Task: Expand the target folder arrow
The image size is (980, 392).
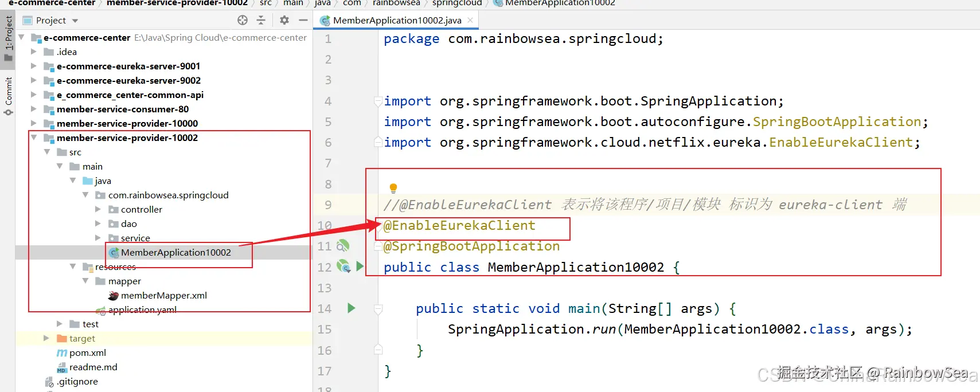Action: 47,338
